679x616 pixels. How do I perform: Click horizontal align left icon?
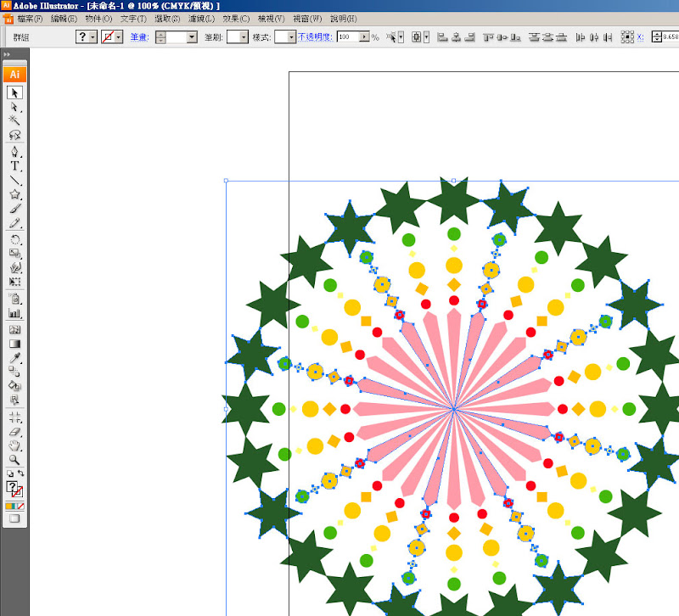442,37
